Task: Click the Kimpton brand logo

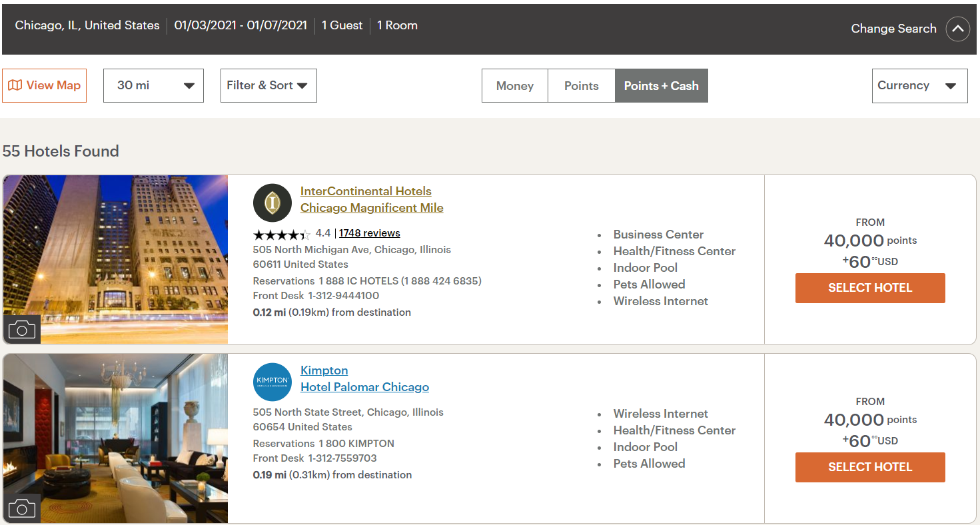Action: pyautogui.click(x=272, y=382)
